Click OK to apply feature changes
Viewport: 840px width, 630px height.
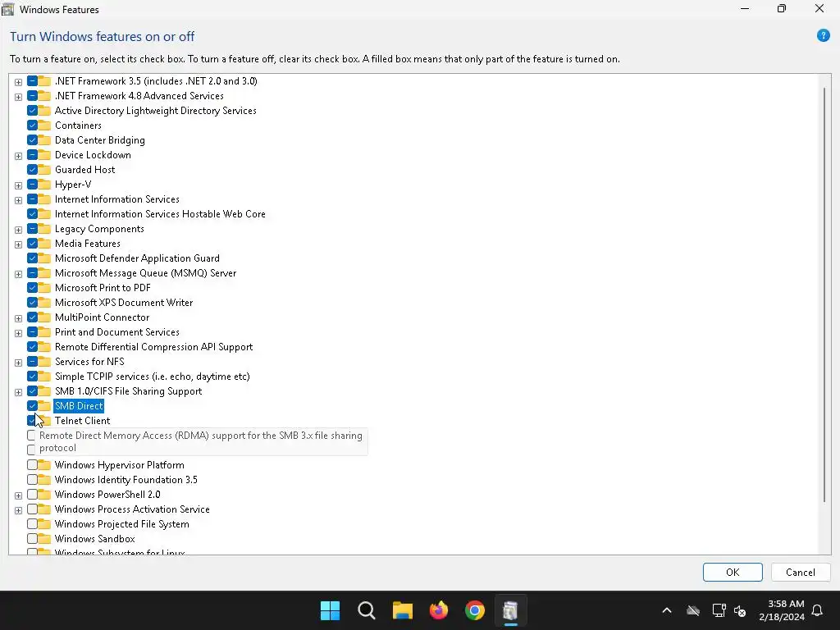tap(733, 572)
